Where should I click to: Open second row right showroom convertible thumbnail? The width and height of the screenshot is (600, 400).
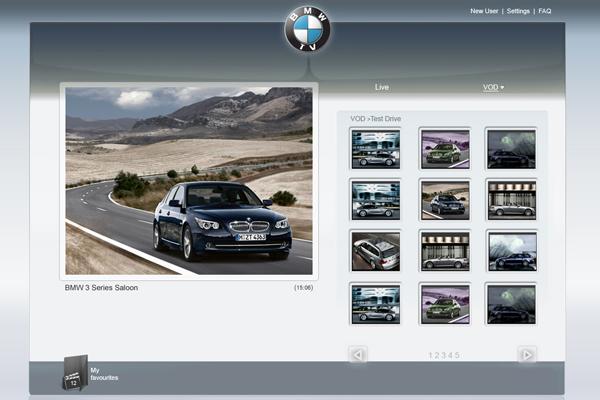click(512, 200)
